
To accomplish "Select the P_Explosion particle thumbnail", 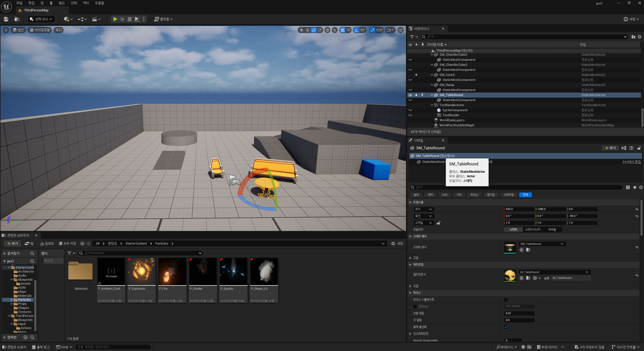I will point(142,272).
